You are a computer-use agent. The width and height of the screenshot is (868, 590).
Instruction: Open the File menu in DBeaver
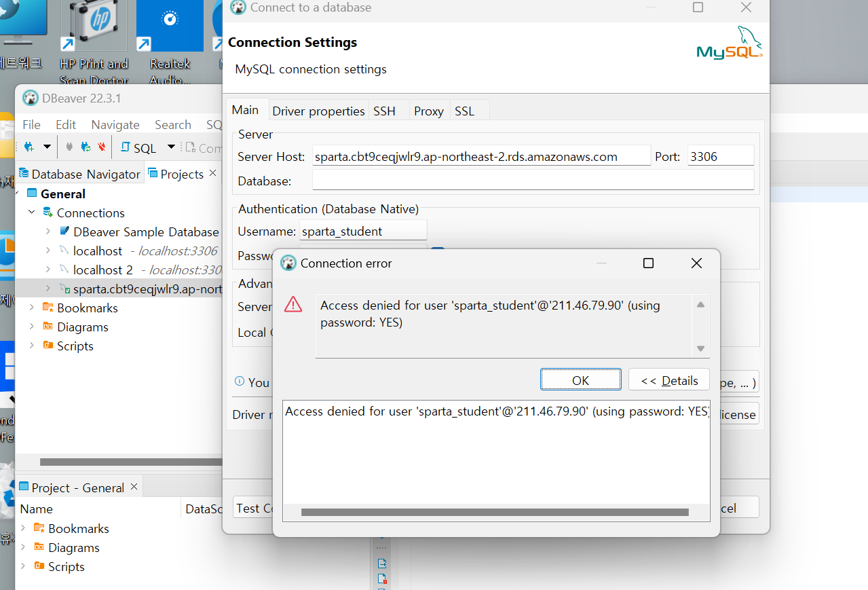(x=31, y=125)
